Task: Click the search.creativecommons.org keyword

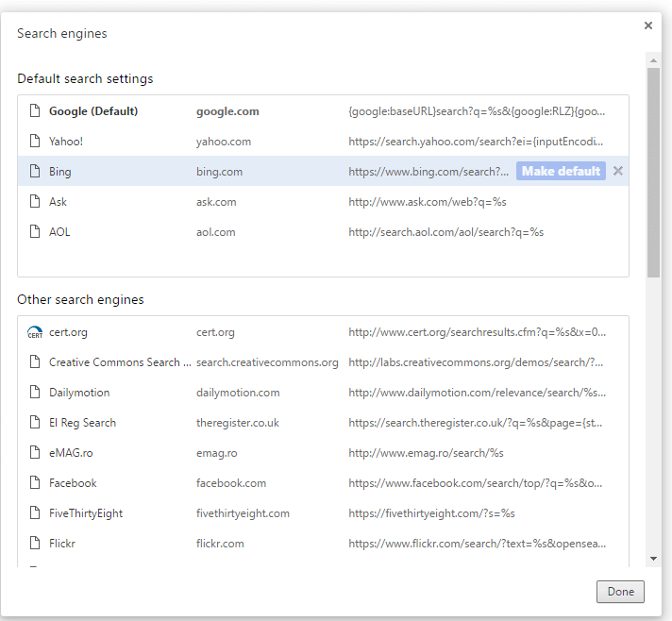Action: click(x=267, y=362)
